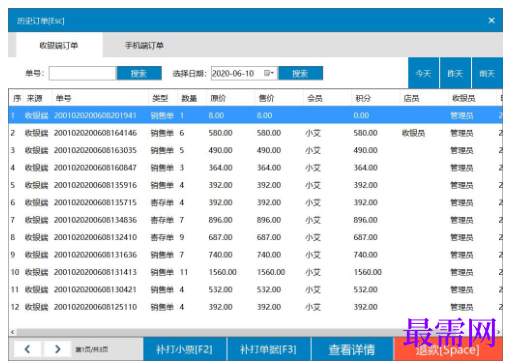Viewport: 515px width, 364px height.
Task: Click the 364.00 original price in row 4
Action: [x=220, y=168]
